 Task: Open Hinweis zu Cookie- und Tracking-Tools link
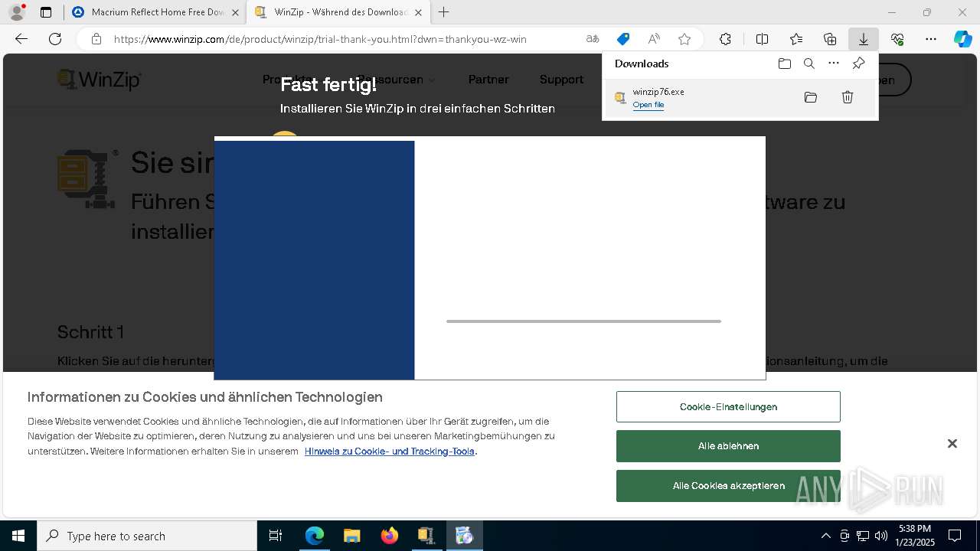coord(390,451)
